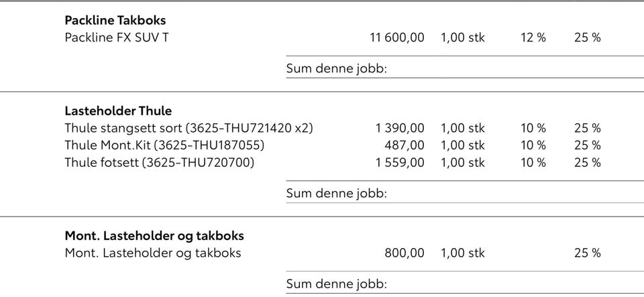Click 10 % discount on Thule fotsett row
This screenshot has width=644, height=297.
click(x=533, y=163)
